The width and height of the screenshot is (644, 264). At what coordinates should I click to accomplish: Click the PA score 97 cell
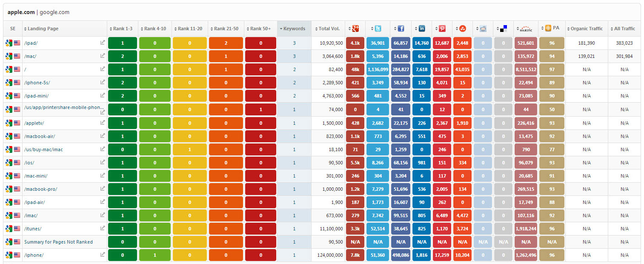pos(552,69)
